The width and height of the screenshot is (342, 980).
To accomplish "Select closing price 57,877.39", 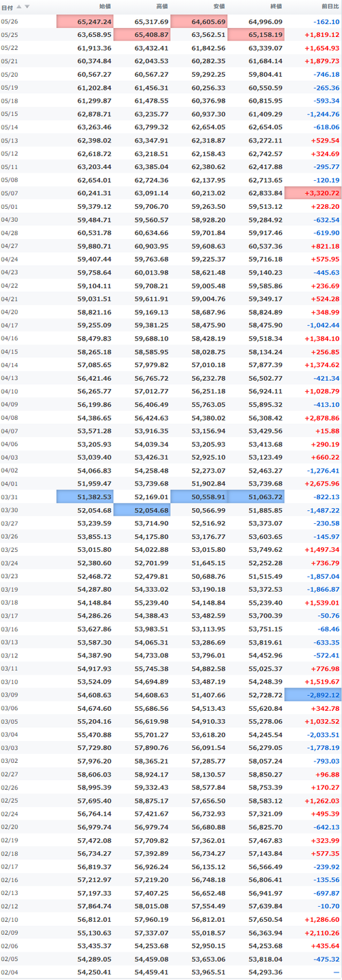I will (x=265, y=364).
